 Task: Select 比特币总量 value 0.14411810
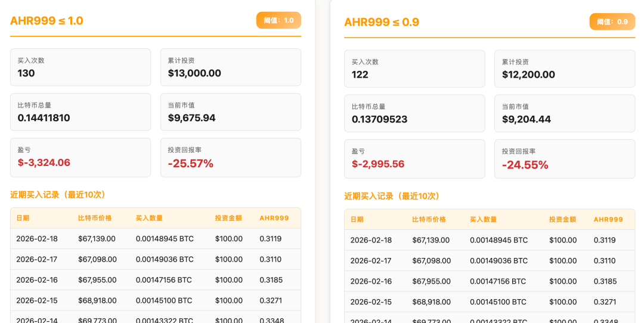point(44,118)
